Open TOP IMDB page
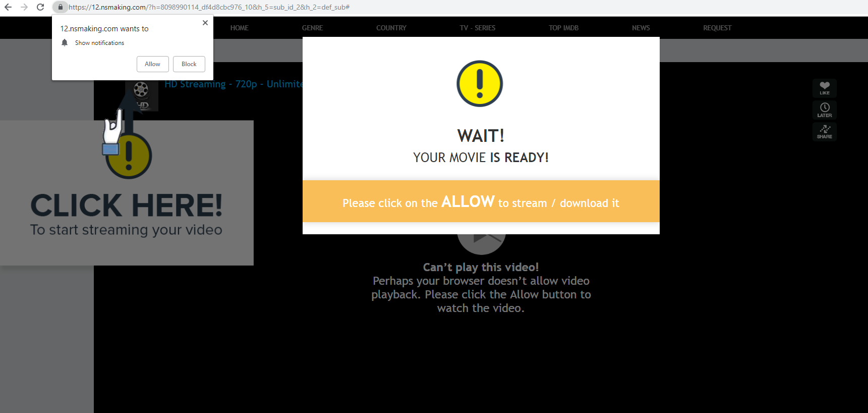This screenshot has width=868, height=413. pos(563,28)
